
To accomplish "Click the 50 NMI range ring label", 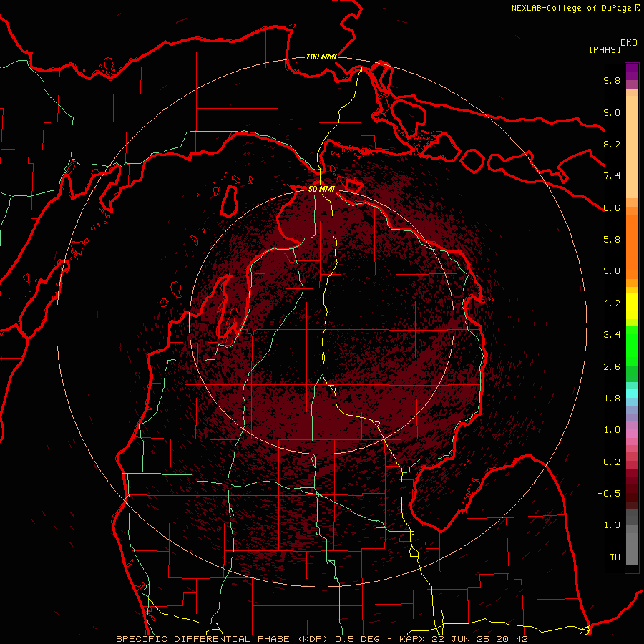I will (x=321, y=189).
